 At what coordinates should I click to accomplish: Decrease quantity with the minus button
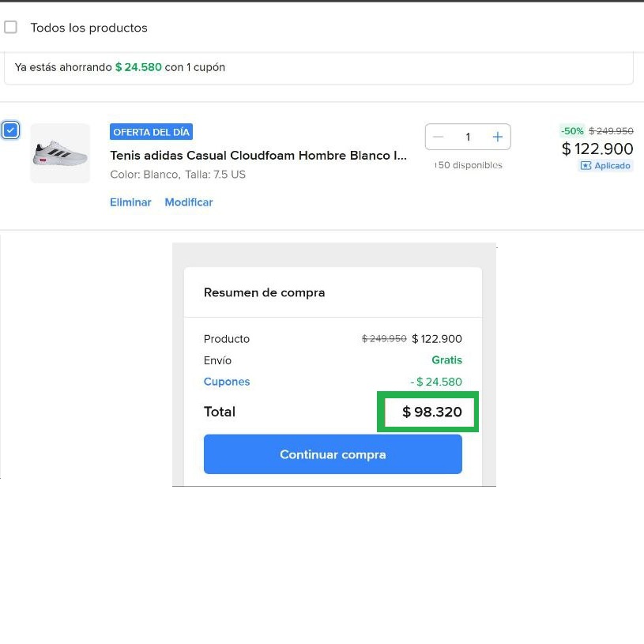(x=438, y=137)
